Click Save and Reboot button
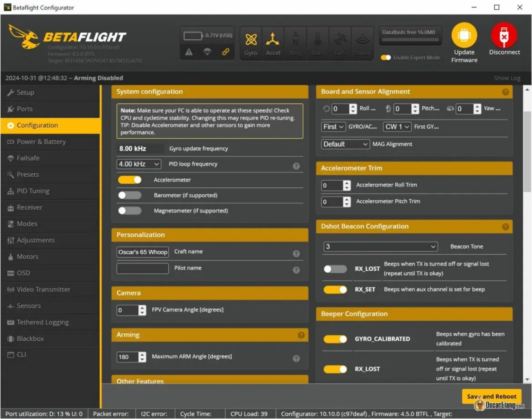The height and width of the screenshot is (419, 532). [x=491, y=396]
